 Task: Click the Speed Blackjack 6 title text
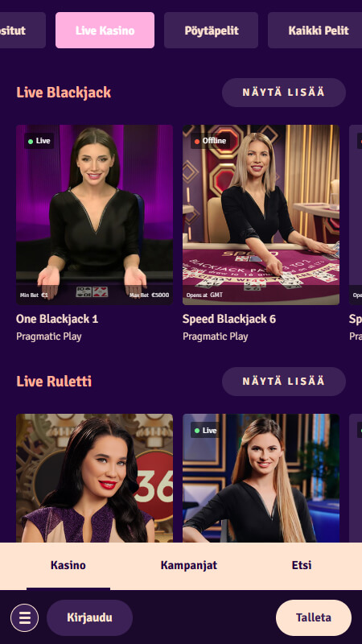pyautogui.click(x=229, y=319)
